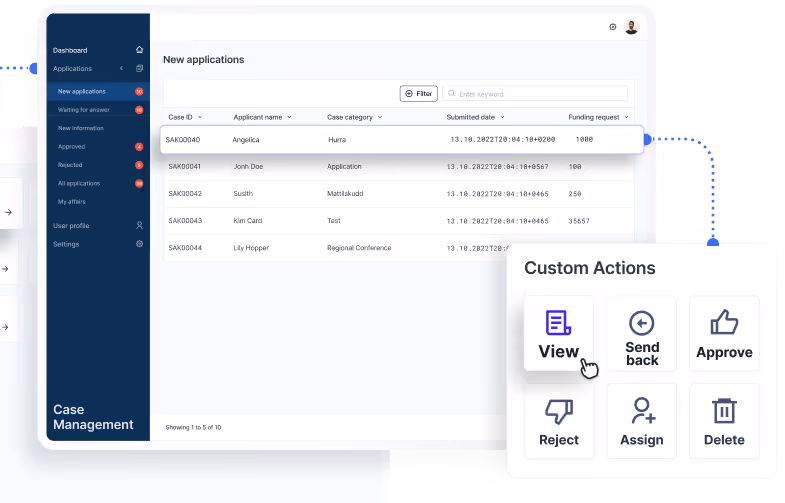Screen dimensions: 785x503
Task: Open Rejected applications list
Action: 70,165
